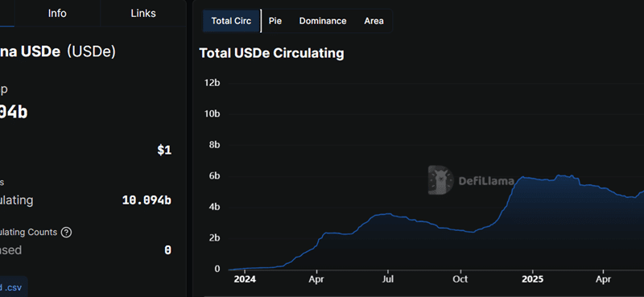This screenshot has width=644, height=297.
Task: Click the 8b y-axis label
Action: tap(214, 145)
